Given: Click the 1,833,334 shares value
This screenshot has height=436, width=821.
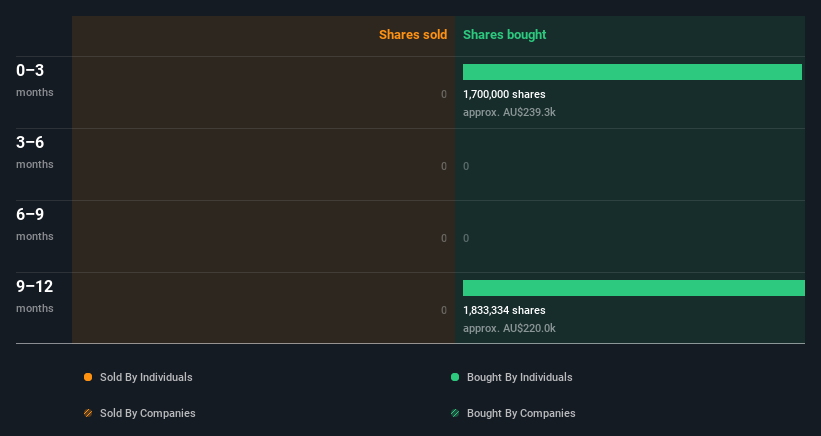Looking at the screenshot, I should click(504, 310).
